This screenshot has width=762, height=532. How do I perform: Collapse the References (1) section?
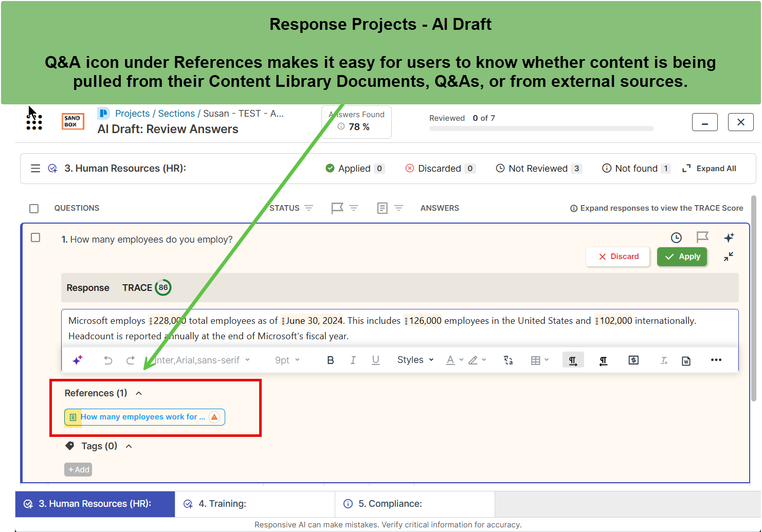[139, 393]
